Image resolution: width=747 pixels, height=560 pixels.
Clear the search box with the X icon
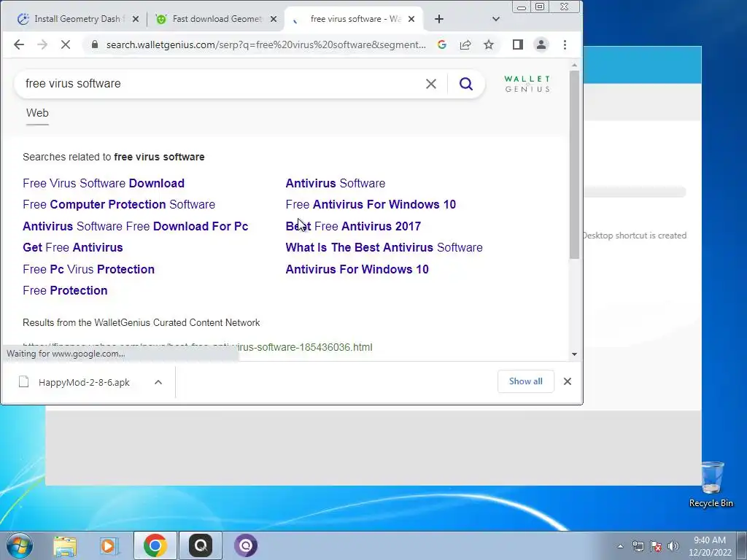[430, 84]
